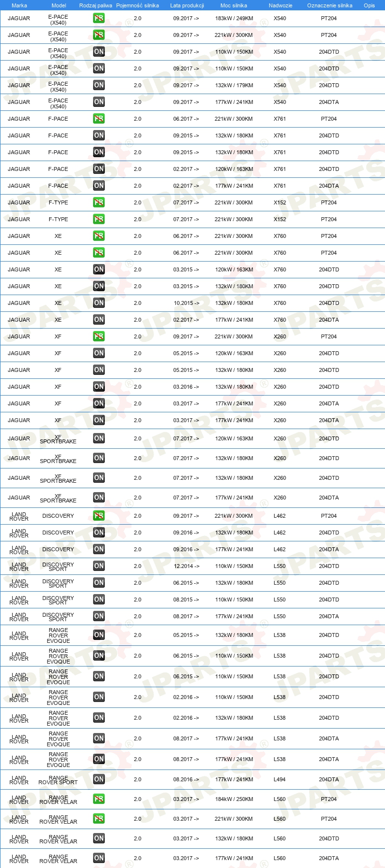The image size is (385, 868).
Task: Click the Nadwozie column header
Action: pos(281,5)
